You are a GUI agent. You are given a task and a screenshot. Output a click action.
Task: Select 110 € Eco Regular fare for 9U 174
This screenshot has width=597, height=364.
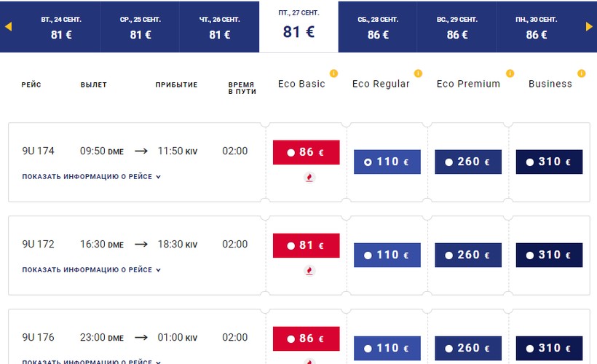pos(387,162)
